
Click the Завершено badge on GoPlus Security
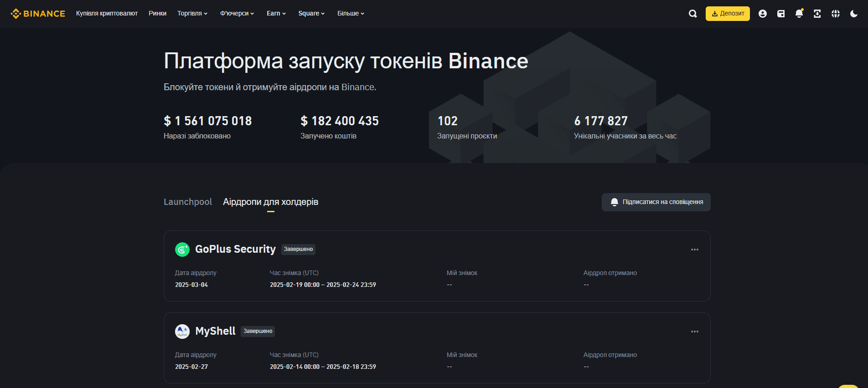298,249
